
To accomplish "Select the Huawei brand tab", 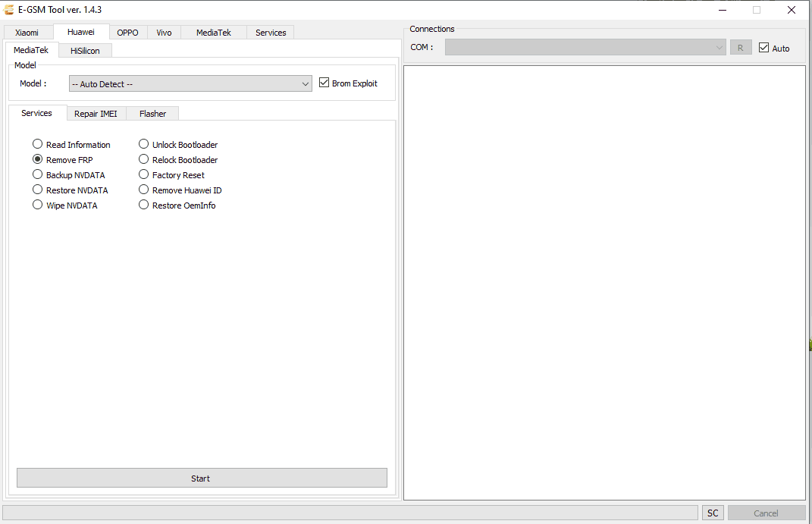I will click(x=81, y=32).
